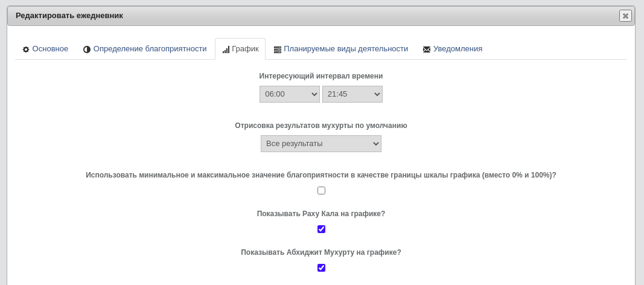Viewport: 644px width, 285px height.
Task: Click the gear icon on Основное tab
Action: pos(26,50)
